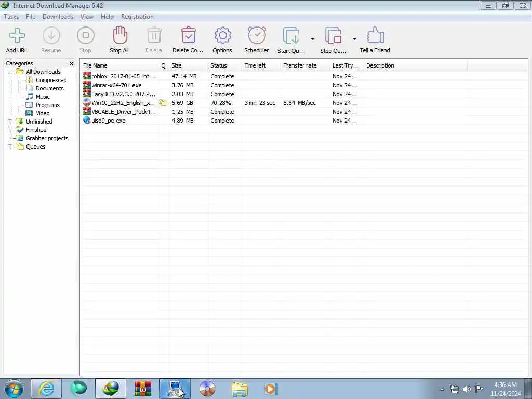
Task: Click the Stop All hand icon
Action: pos(119,35)
